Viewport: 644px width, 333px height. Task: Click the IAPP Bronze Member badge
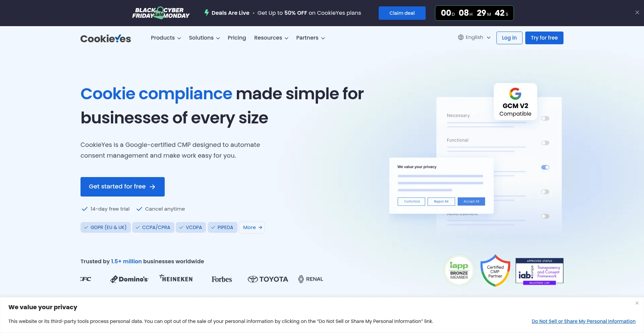click(459, 270)
